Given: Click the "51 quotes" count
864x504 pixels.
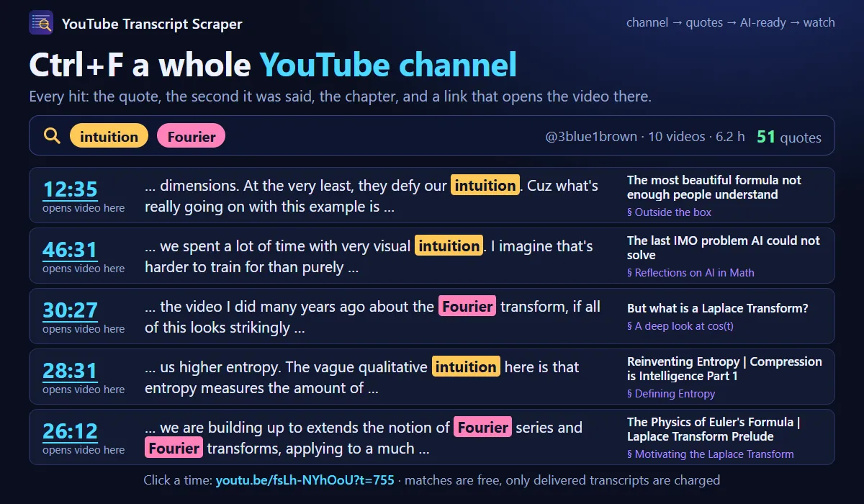Looking at the screenshot, I should [788, 137].
